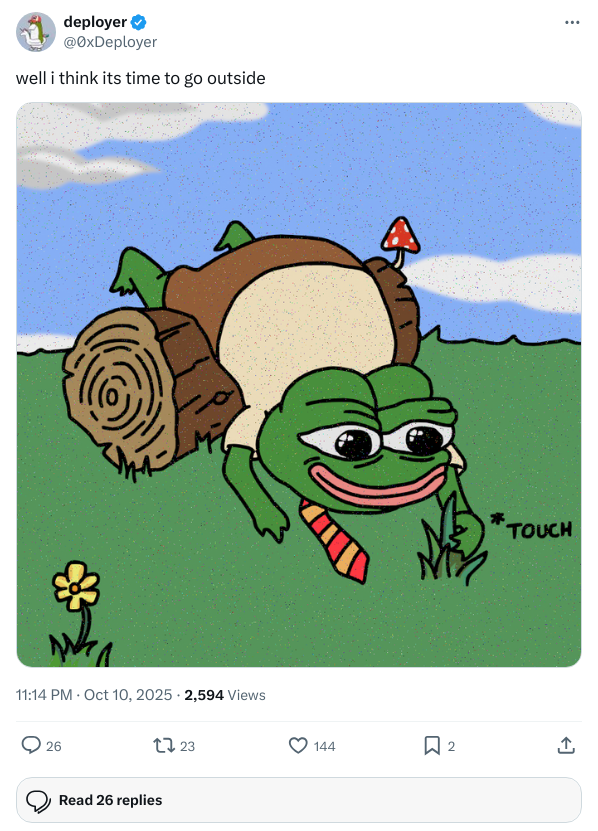Open the deployer display name link
Image resolution: width=598 pixels, height=831 pixels.
point(95,22)
